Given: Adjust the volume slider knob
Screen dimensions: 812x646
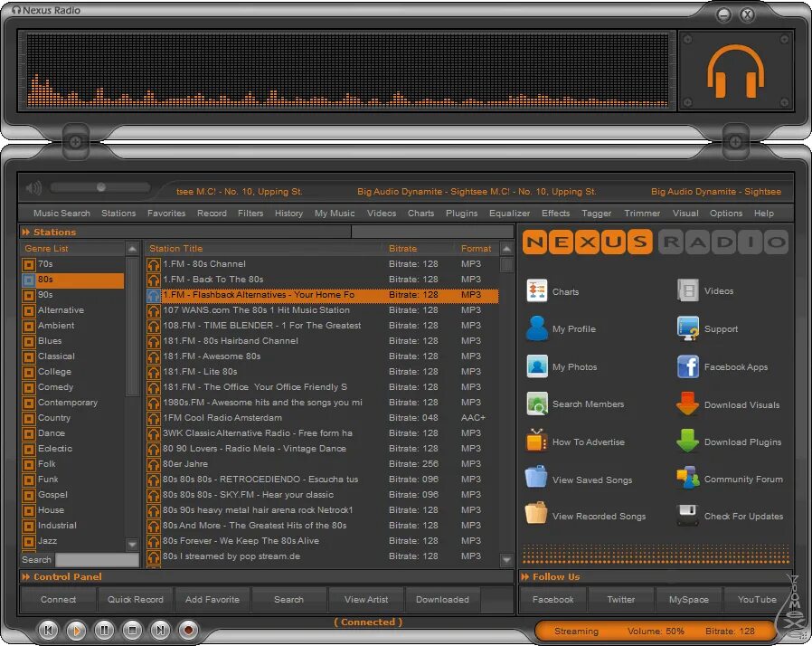Looking at the screenshot, I should [x=101, y=187].
